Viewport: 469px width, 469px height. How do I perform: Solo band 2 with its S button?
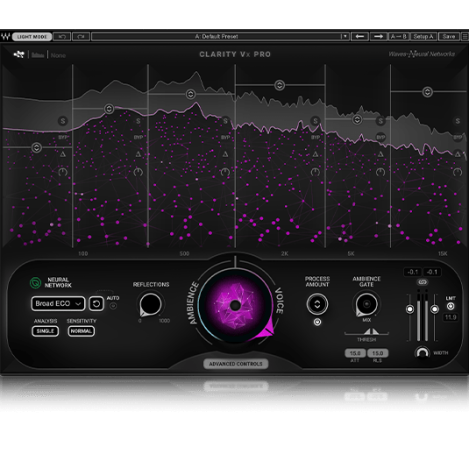point(138,121)
